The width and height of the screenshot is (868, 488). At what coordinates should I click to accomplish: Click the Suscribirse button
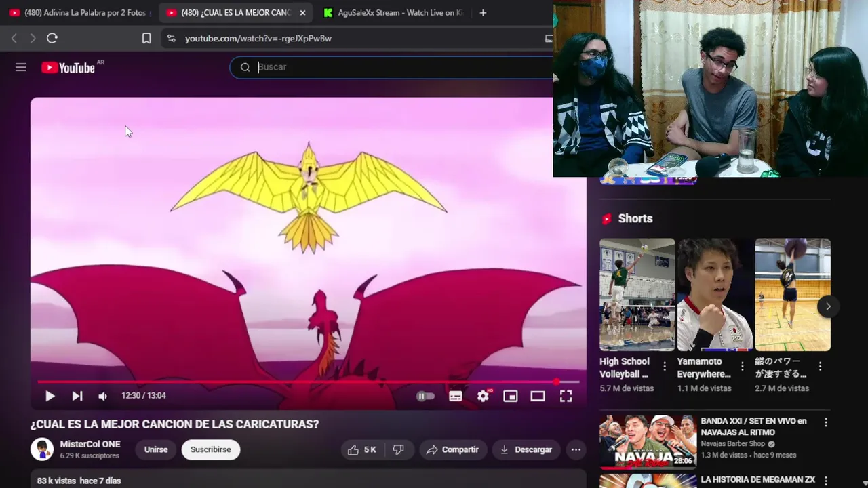pyautogui.click(x=210, y=449)
